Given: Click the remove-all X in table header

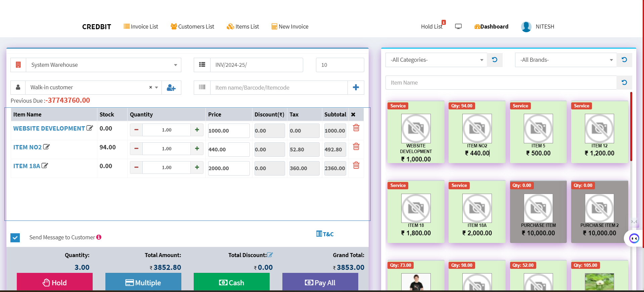Looking at the screenshot, I should tap(353, 114).
